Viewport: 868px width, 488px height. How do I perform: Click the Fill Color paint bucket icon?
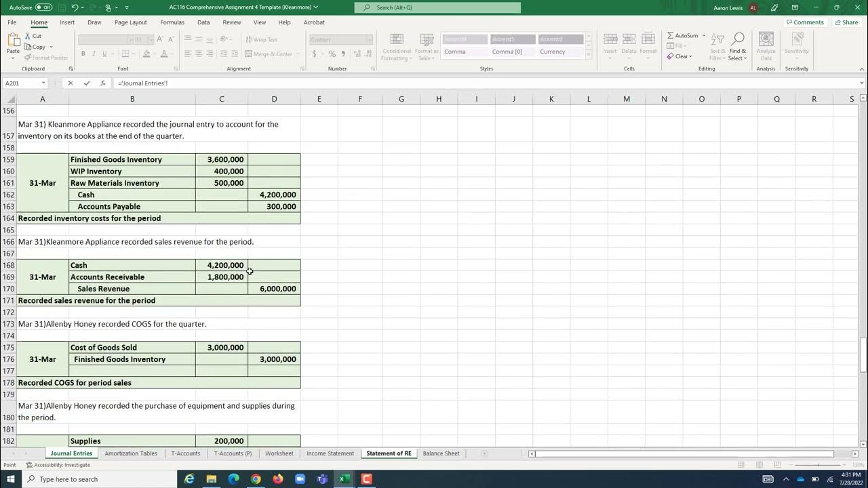point(146,54)
